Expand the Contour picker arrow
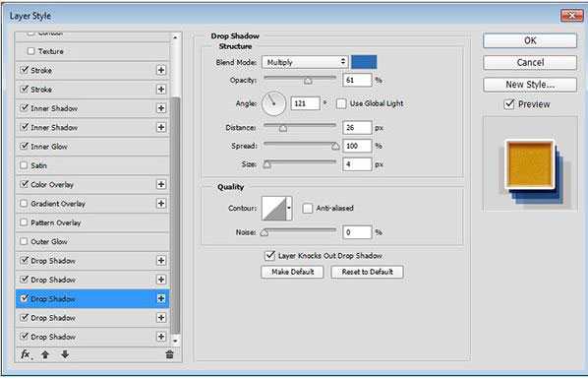 tap(289, 208)
